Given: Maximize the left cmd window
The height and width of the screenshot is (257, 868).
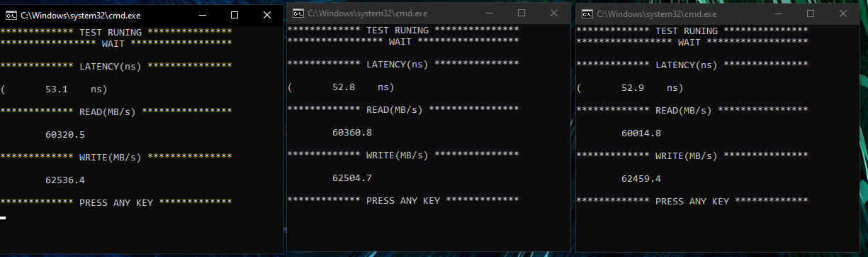Looking at the screenshot, I should (x=235, y=15).
